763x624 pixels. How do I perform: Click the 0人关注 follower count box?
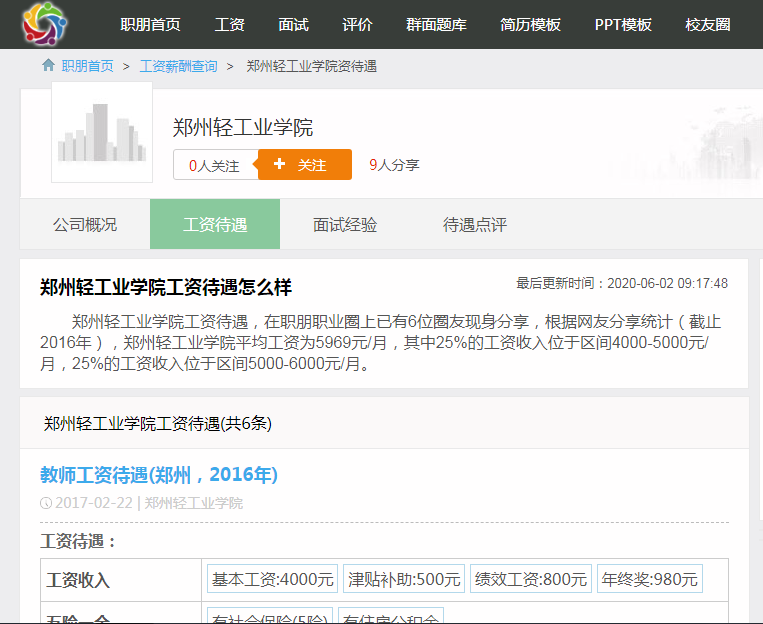[216, 165]
